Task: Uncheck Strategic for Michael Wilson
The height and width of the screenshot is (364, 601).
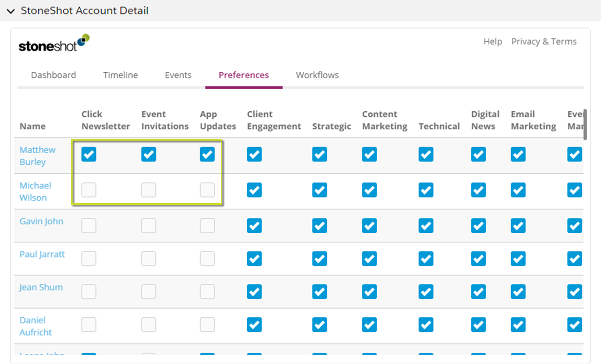Action: click(319, 190)
